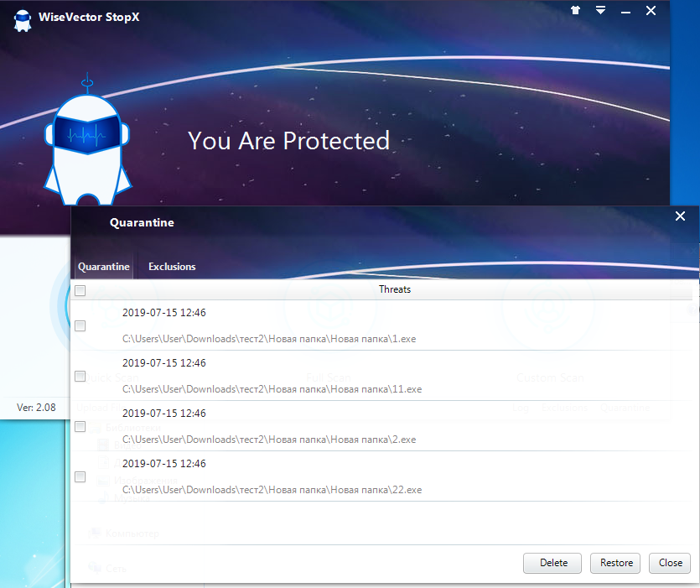The image size is (700, 588).
Task: Switch to the Quarantine tab
Action: (x=104, y=267)
